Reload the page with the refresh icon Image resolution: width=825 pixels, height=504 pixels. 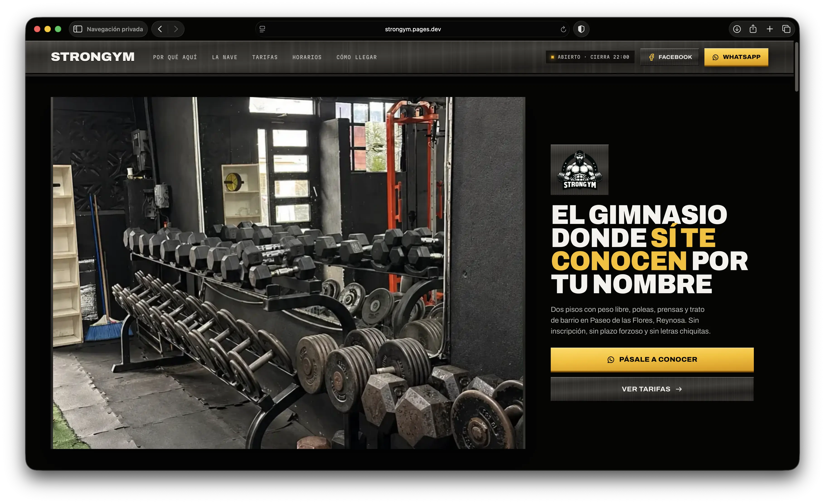pyautogui.click(x=563, y=29)
